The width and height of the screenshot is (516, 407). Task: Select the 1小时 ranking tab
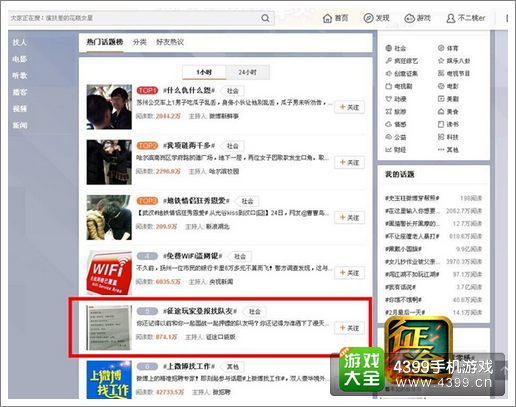pyautogui.click(x=204, y=72)
